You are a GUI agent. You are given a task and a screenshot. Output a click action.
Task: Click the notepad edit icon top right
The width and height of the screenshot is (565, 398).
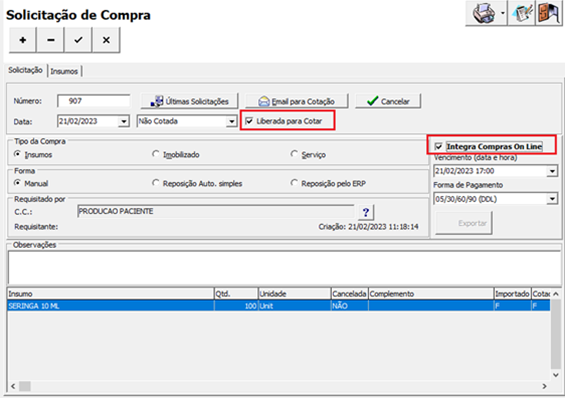point(522,14)
